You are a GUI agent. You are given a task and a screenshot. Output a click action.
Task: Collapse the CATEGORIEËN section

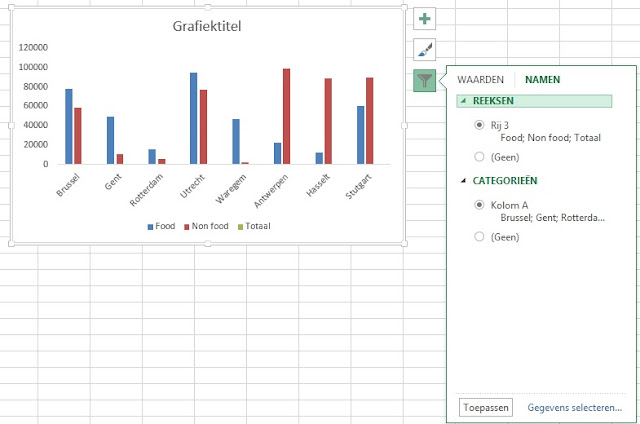463,180
